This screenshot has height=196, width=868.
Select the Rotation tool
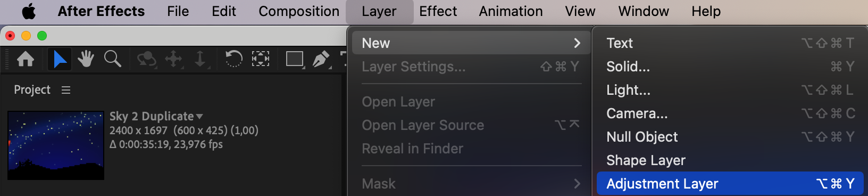click(233, 59)
